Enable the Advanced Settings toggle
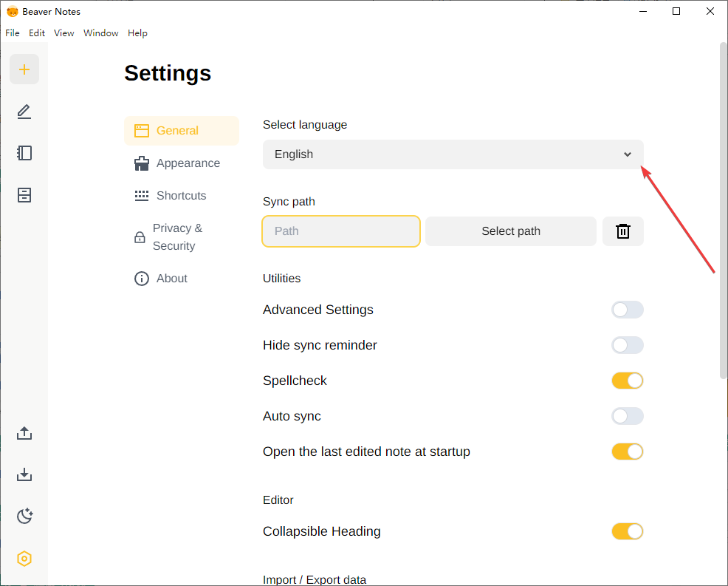Screen dimensions: 728x586 (627, 310)
